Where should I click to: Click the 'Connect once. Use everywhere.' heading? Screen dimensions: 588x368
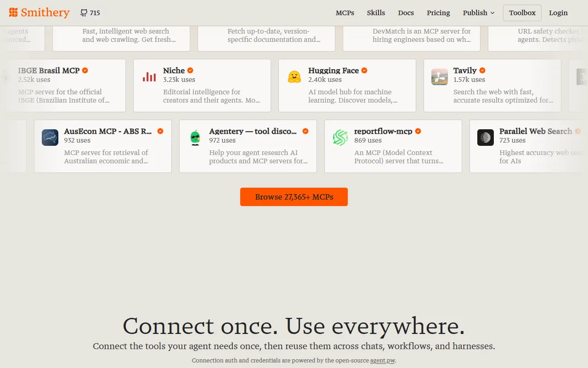pyautogui.click(x=294, y=326)
